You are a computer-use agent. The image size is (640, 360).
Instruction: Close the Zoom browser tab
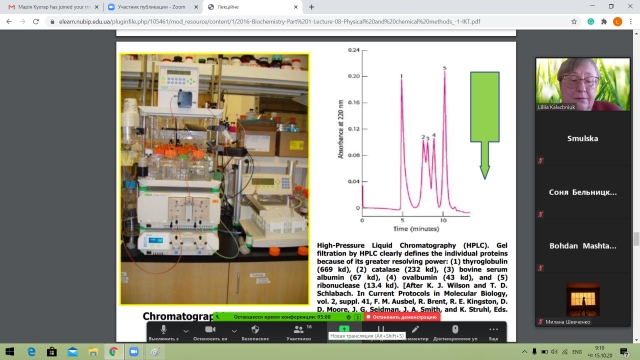(196, 7)
